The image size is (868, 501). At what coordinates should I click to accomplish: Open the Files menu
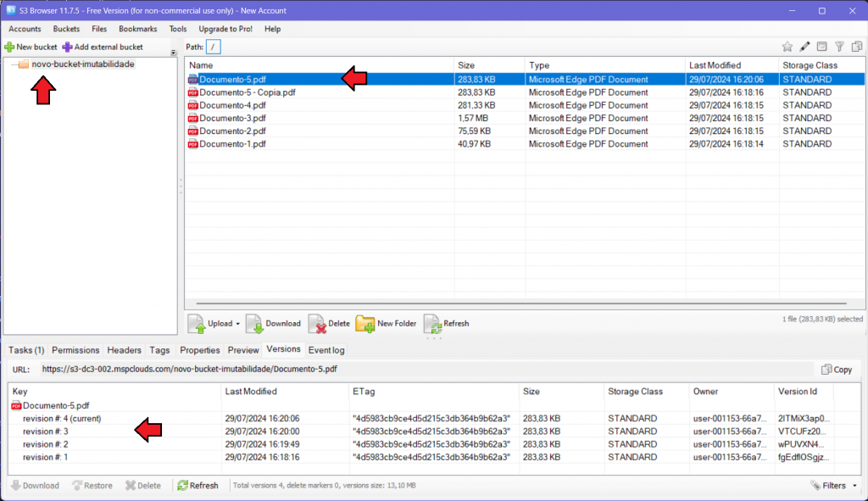tap(99, 29)
